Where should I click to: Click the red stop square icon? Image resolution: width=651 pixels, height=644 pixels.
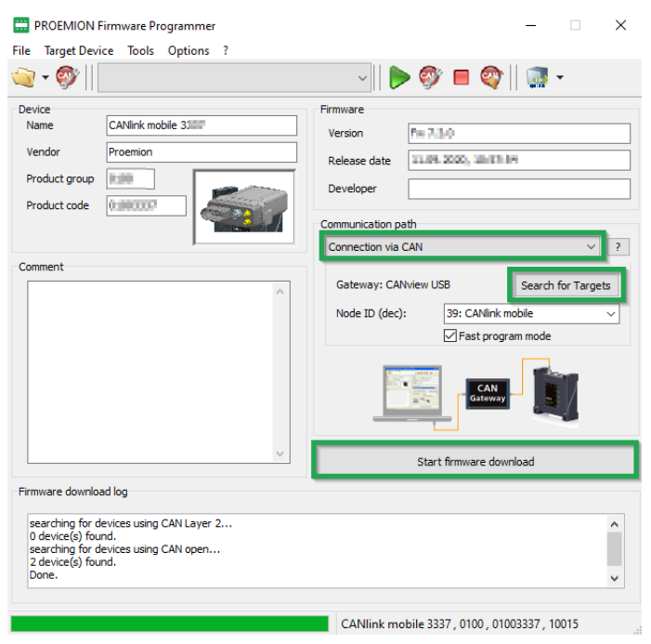(461, 78)
